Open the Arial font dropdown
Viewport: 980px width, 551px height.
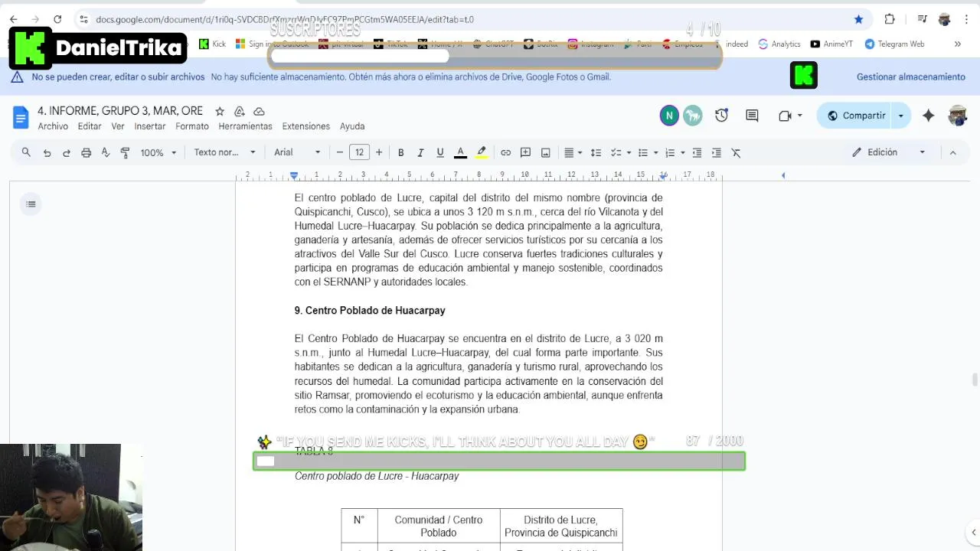click(297, 152)
